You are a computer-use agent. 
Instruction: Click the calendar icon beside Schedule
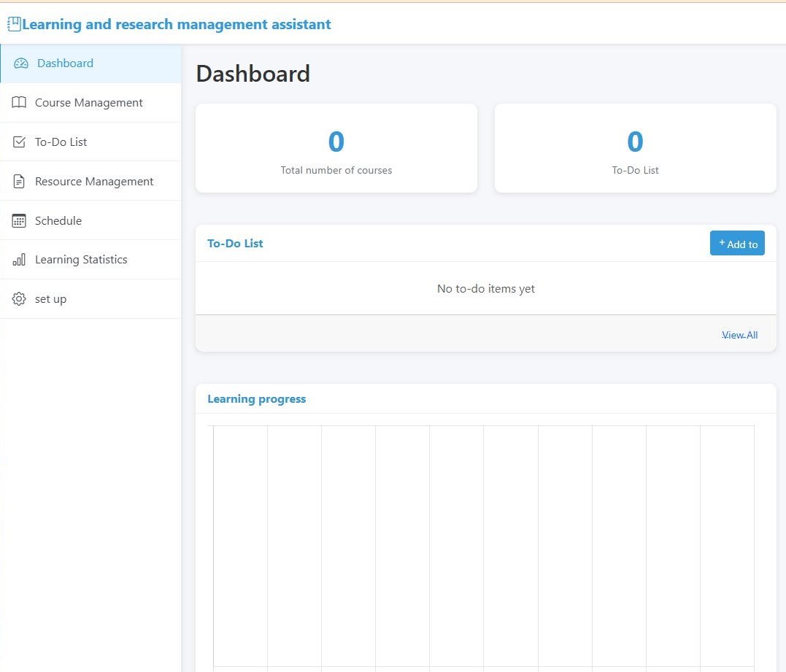point(19,221)
